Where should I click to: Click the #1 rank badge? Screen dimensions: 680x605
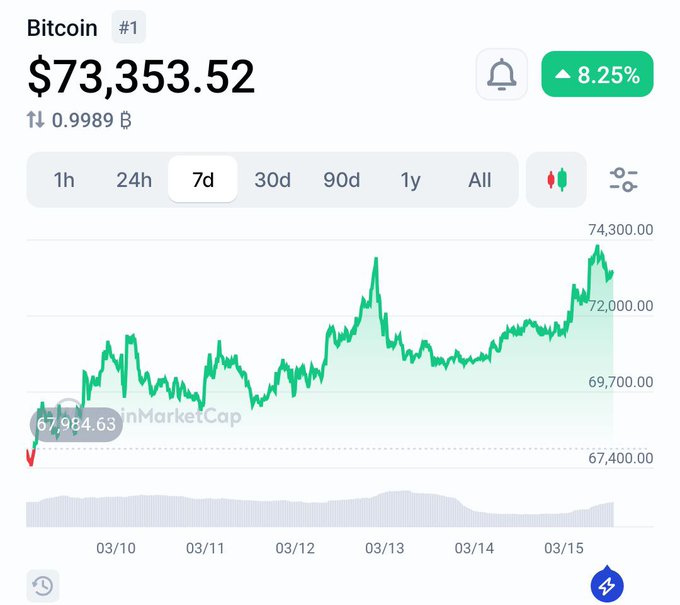[128, 28]
